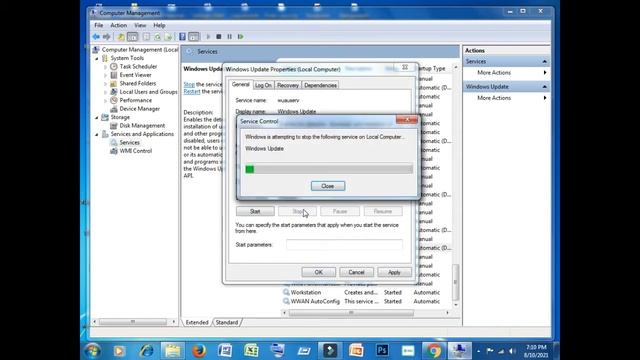The width and height of the screenshot is (640, 360).
Task: Switch to the Extended view tab
Action: 197,322
